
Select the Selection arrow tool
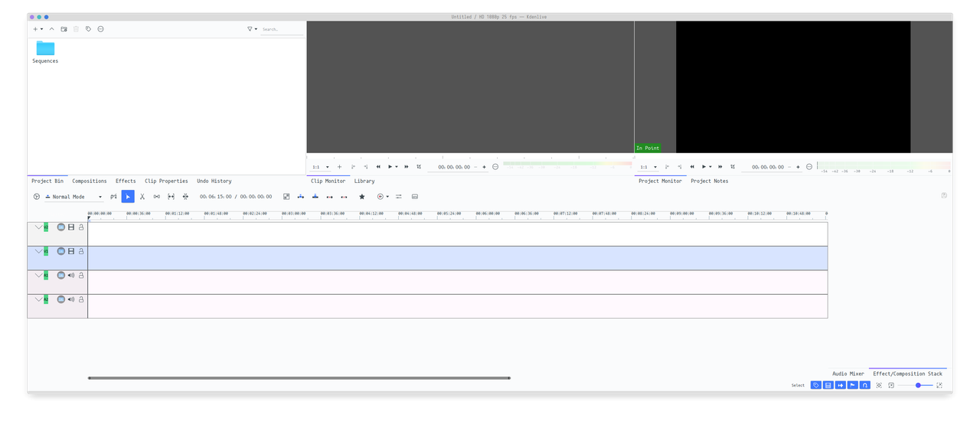(x=128, y=197)
